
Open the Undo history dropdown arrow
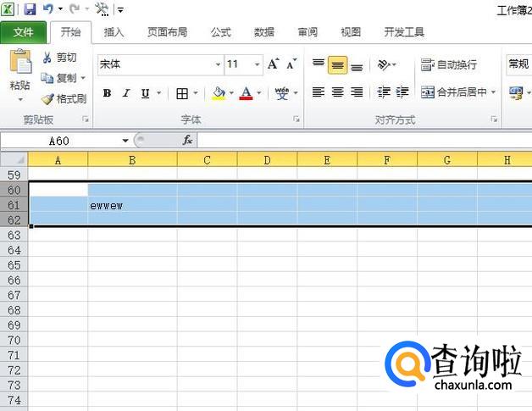tap(60, 9)
